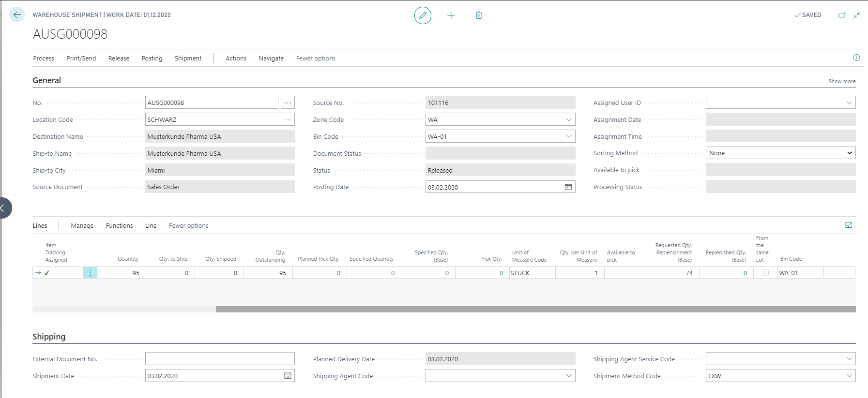Screen dimensions: 868x398
Task: Click the lines horizontal scrollbar
Action: pos(535,309)
